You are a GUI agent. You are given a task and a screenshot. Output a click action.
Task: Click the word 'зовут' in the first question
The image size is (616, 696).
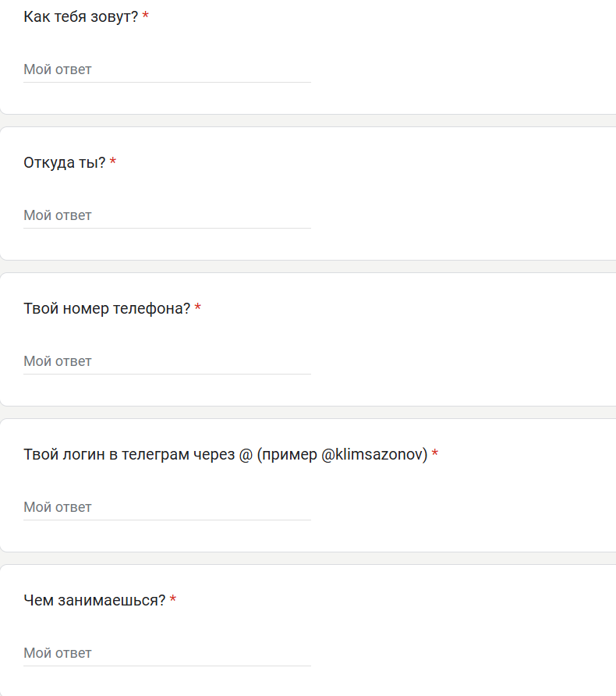[116, 17]
